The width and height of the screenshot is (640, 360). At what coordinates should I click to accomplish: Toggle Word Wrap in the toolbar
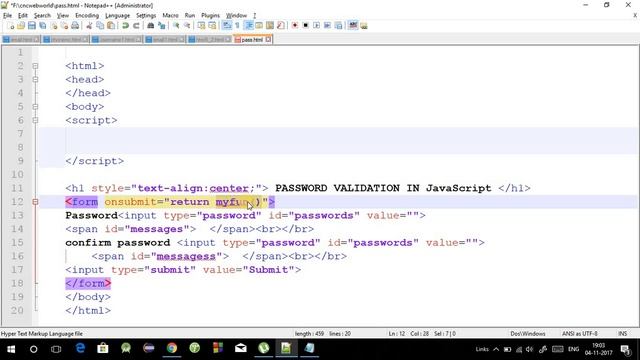click(227, 26)
